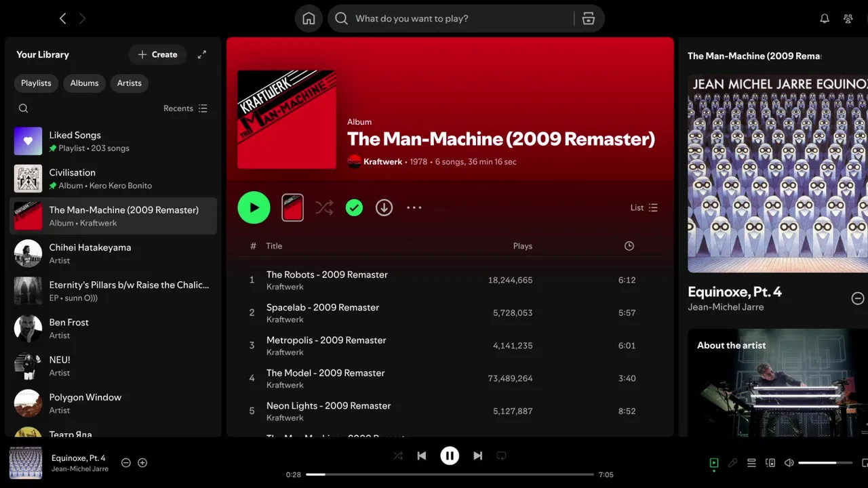
Task: Add current song to Liked Songs
Action: [142, 463]
